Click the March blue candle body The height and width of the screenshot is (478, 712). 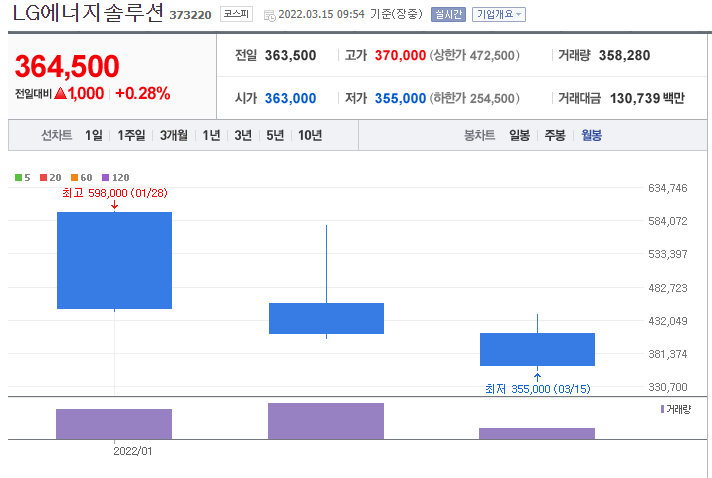538,350
